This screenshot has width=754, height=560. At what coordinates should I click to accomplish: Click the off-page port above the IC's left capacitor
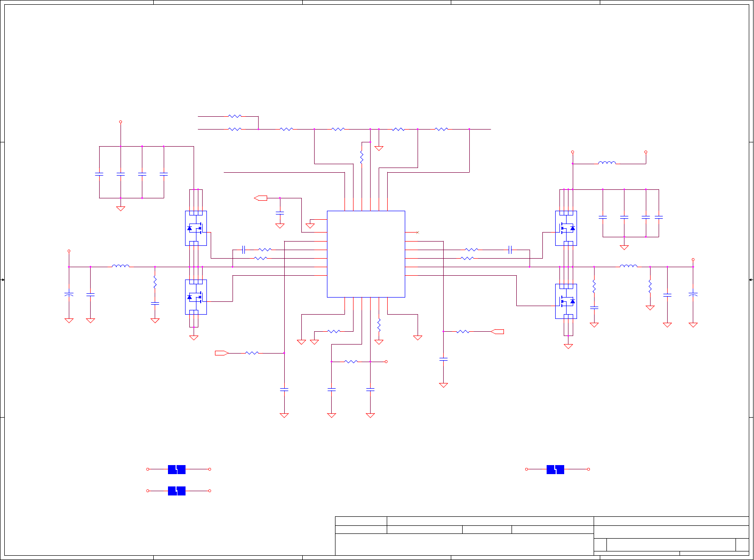[261, 198]
